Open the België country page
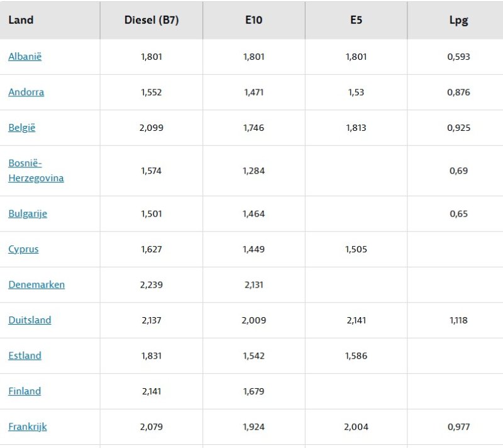Screen dimensions: 503x448 pyautogui.click(x=22, y=128)
